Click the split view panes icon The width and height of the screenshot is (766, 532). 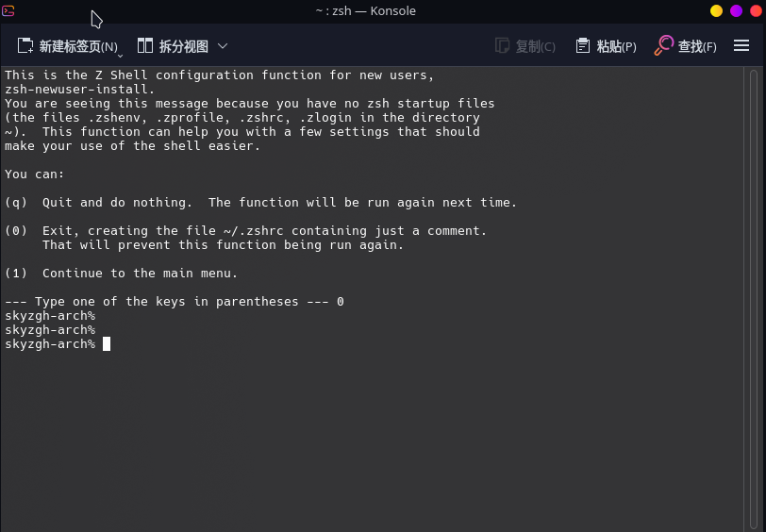click(145, 45)
